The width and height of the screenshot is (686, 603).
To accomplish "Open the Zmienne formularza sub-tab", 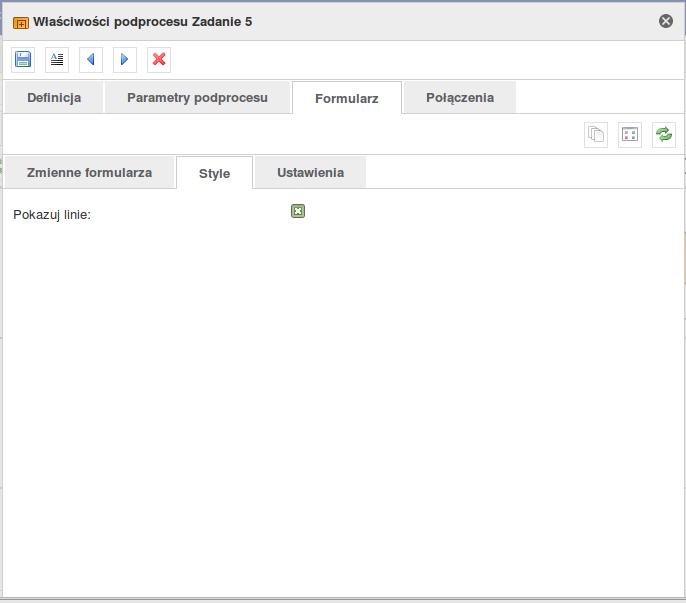I will coord(89,173).
